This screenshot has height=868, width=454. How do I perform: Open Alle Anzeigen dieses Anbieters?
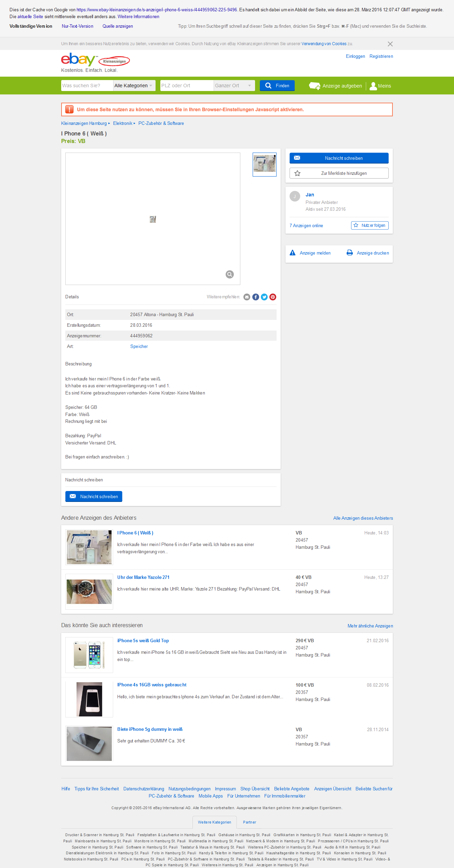coord(363,518)
